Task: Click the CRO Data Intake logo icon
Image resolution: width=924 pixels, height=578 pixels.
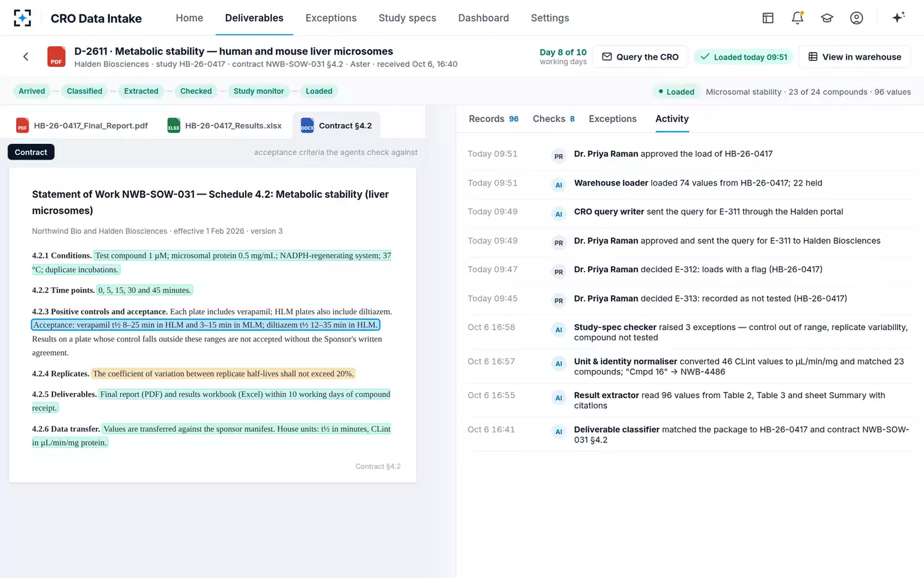Action: [22, 18]
